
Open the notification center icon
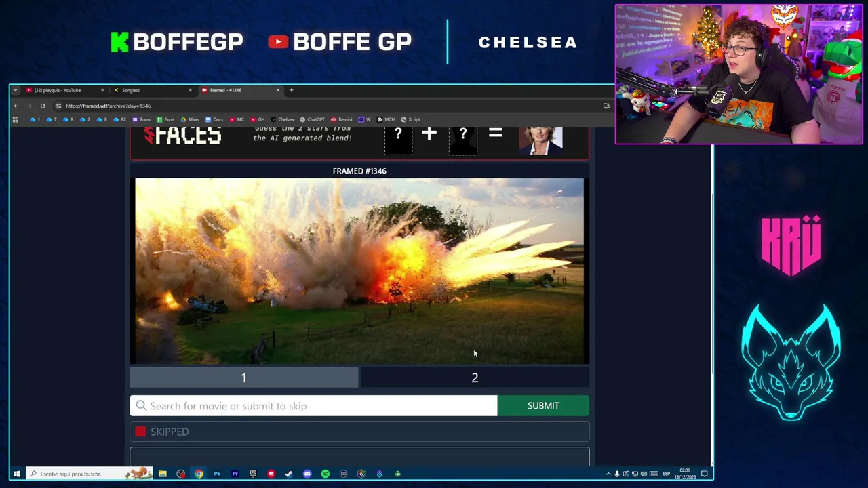click(705, 474)
